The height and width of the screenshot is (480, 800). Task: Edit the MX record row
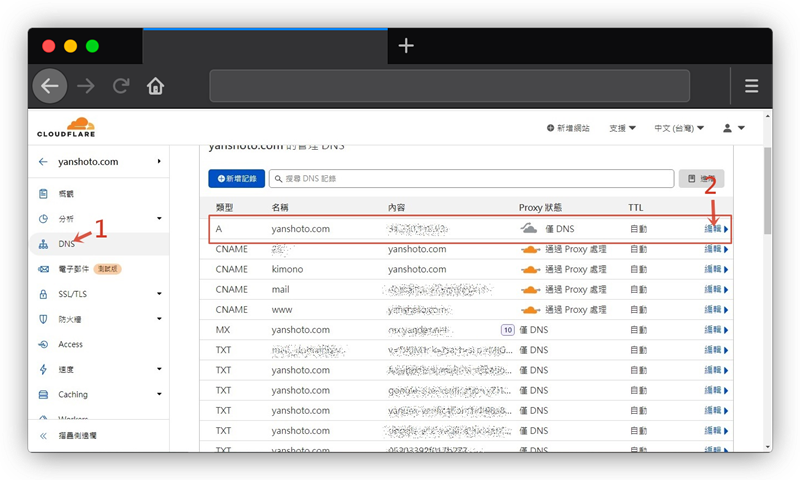point(716,330)
